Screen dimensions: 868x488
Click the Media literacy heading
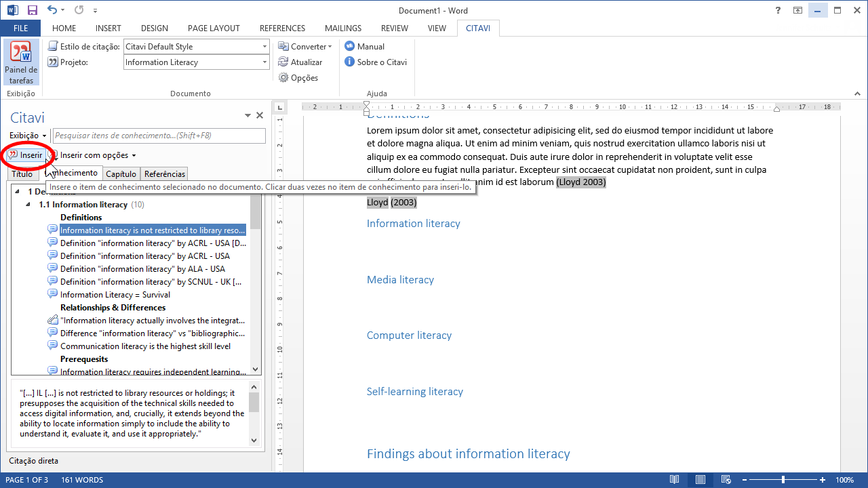click(400, 279)
